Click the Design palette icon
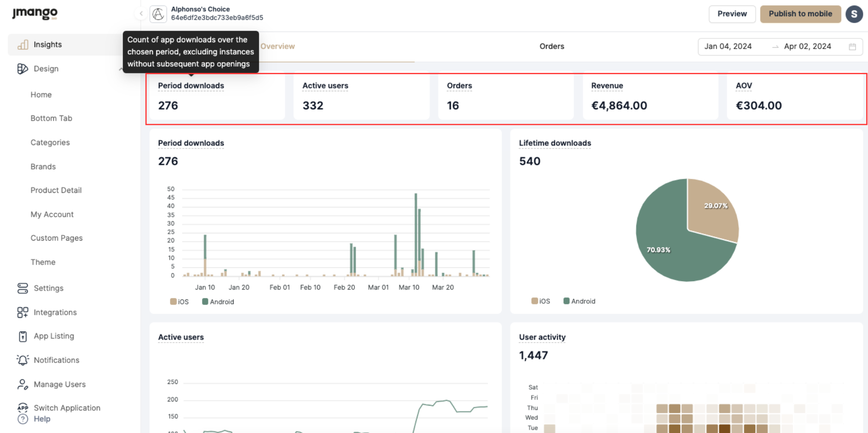This screenshot has height=433, width=868. 23,69
